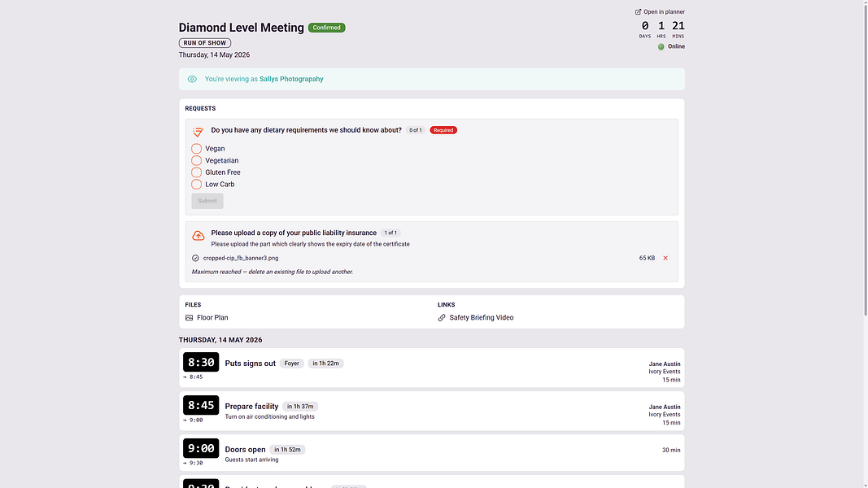868x488 pixels.
Task: Click the green Confirmed status badge
Action: 326,28
